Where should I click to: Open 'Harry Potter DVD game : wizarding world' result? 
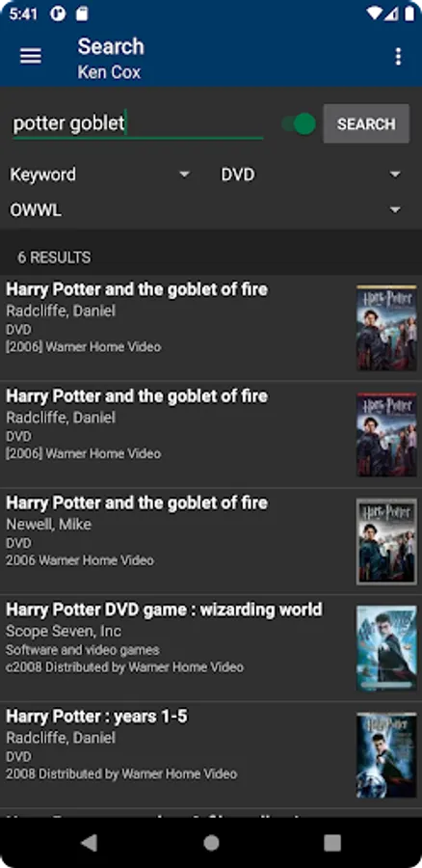point(211,648)
